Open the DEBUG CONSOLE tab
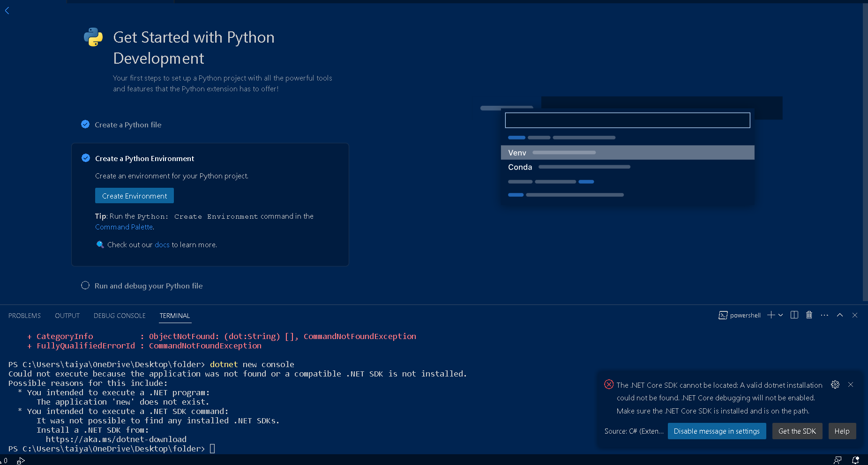This screenshot has height=465, width=868. click(x=119, y=315)
